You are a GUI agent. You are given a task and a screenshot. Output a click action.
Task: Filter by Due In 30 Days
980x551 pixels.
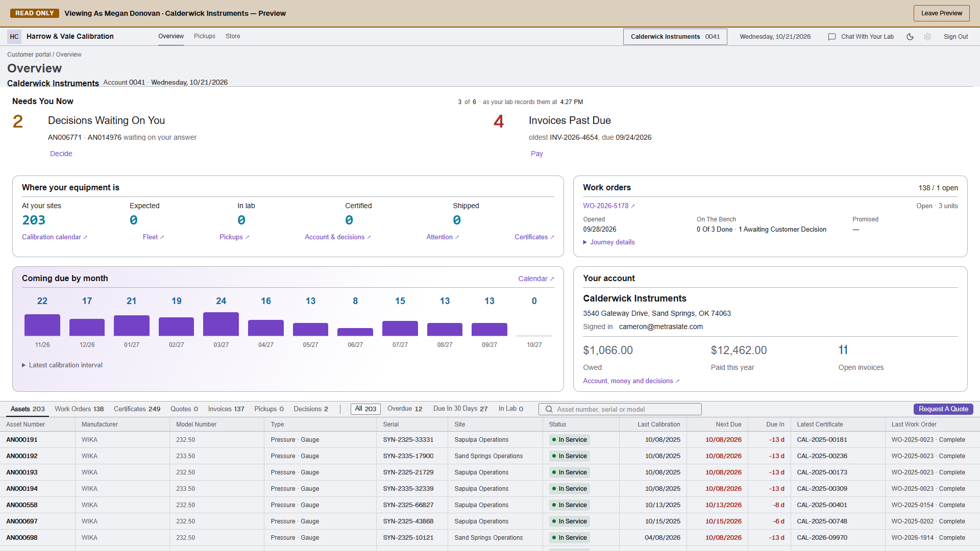click(x=460, y=409)
